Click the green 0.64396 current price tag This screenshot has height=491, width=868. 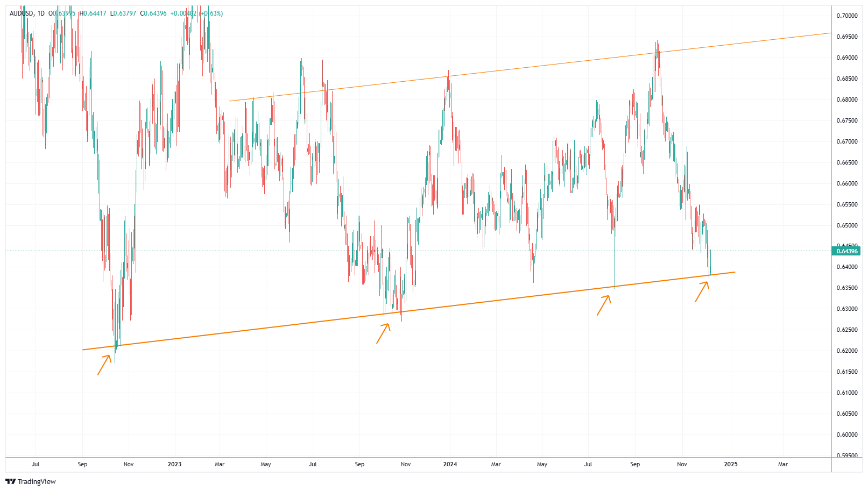[x=846, y=251]
